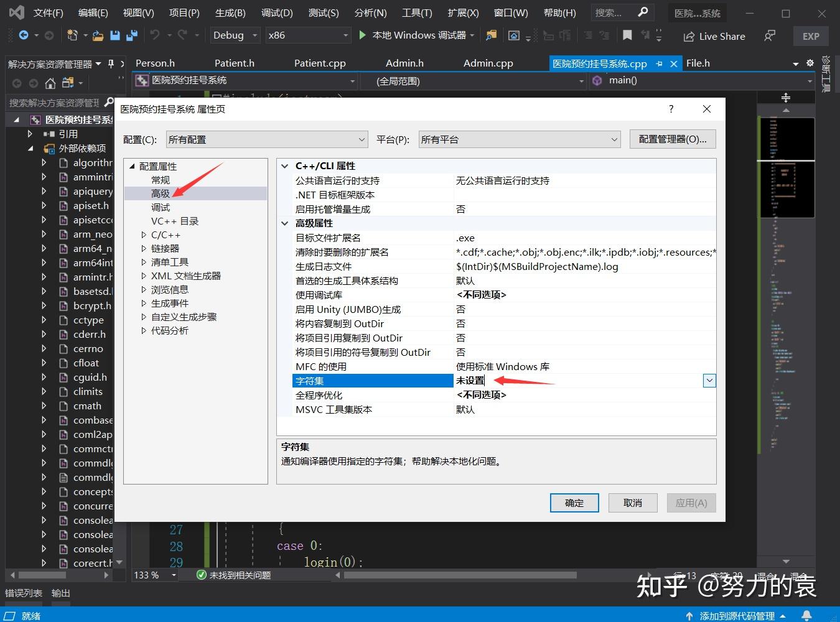Open the tab overflow list arrow

(795, 63)
